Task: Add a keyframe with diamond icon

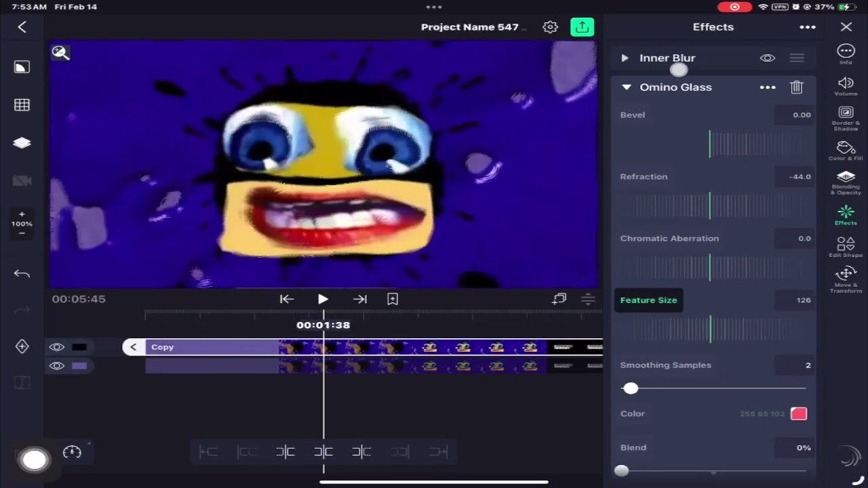Action: click(x=22, y=346)
